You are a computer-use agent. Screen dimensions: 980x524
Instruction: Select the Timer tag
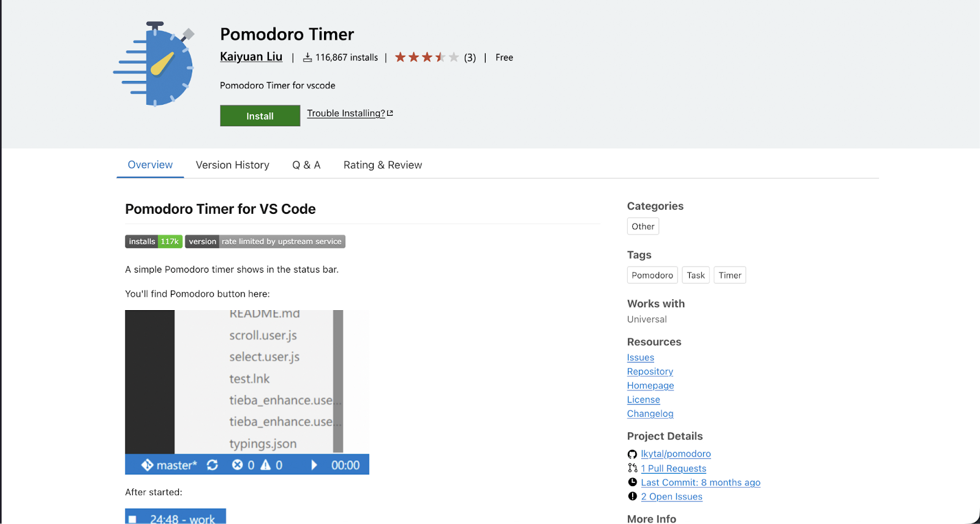click(x=730, y=275)
